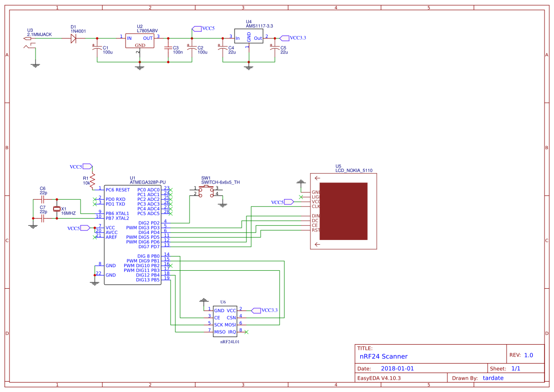
Task: Select the R1 10k resistor symbol
Action: coord(92,180)
